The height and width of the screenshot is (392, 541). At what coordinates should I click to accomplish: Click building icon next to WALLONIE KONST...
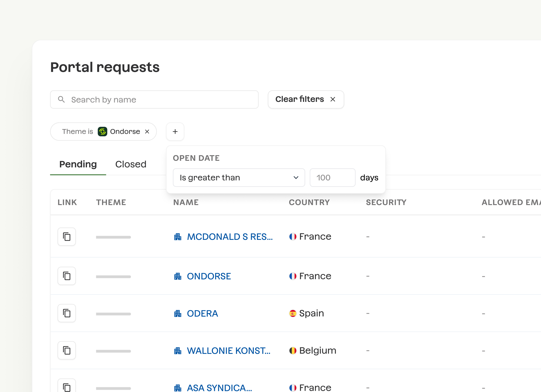[x=178, y=351]
